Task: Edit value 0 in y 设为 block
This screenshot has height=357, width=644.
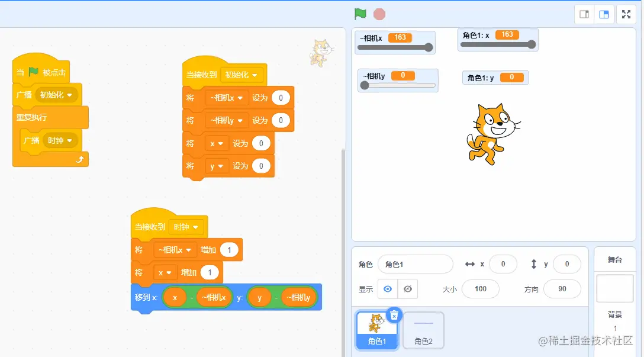Action: click(261, 166)
